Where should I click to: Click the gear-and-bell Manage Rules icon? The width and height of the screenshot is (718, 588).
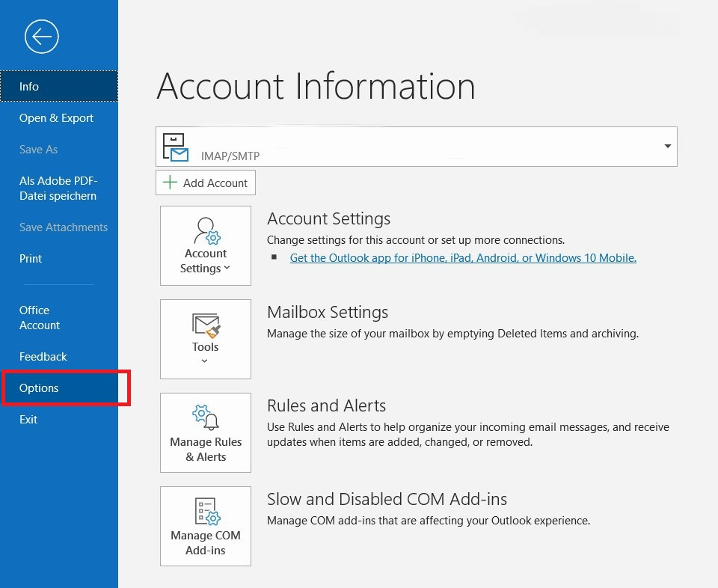click(x=206, y=417)
